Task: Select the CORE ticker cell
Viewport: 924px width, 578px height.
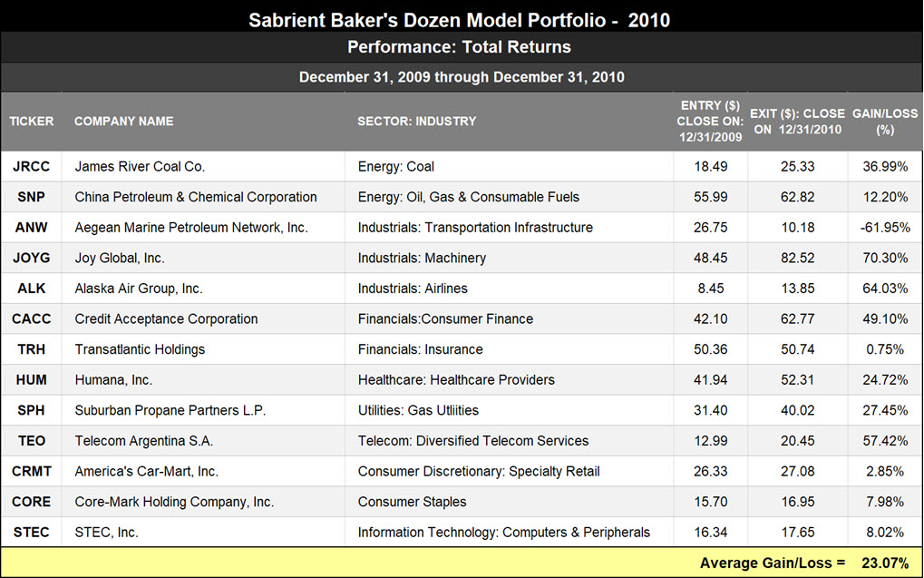Action: 31,502
